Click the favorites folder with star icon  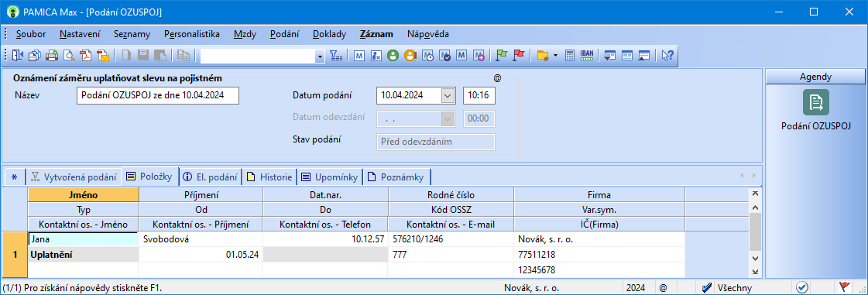[543, 55]
